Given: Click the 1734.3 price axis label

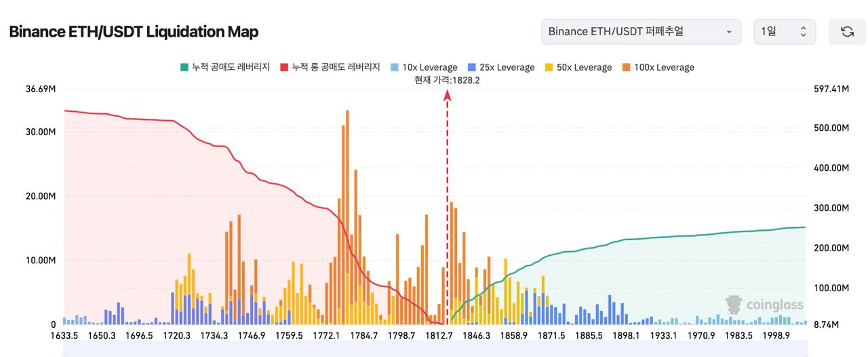Looking at the screenshot, I should pyautogui.click(x=214, y=335).
